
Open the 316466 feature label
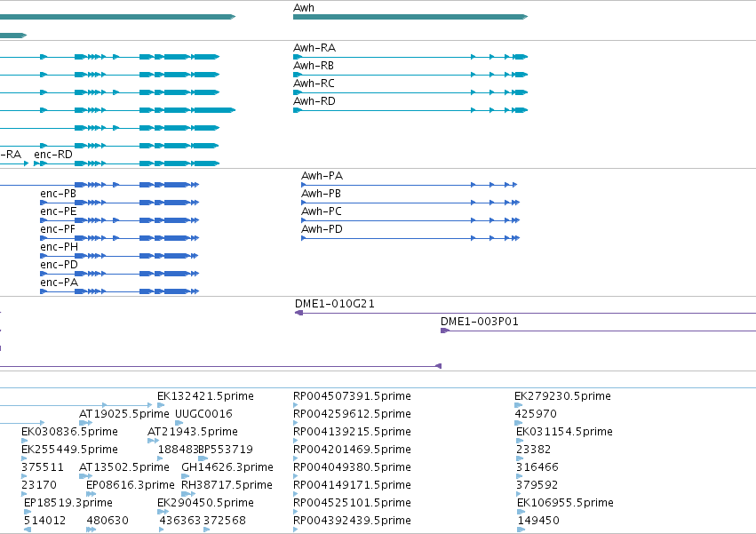(537, 467)
